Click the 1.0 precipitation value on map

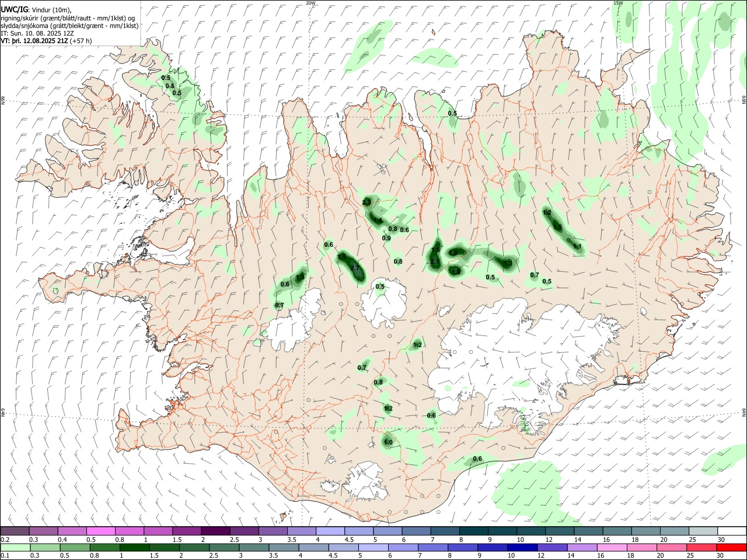388,443
